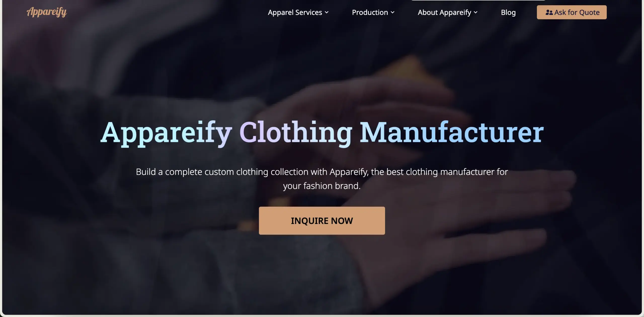Click the Ask for Quote button text
The image size is (644, 317).
click(x=577, y=12)
